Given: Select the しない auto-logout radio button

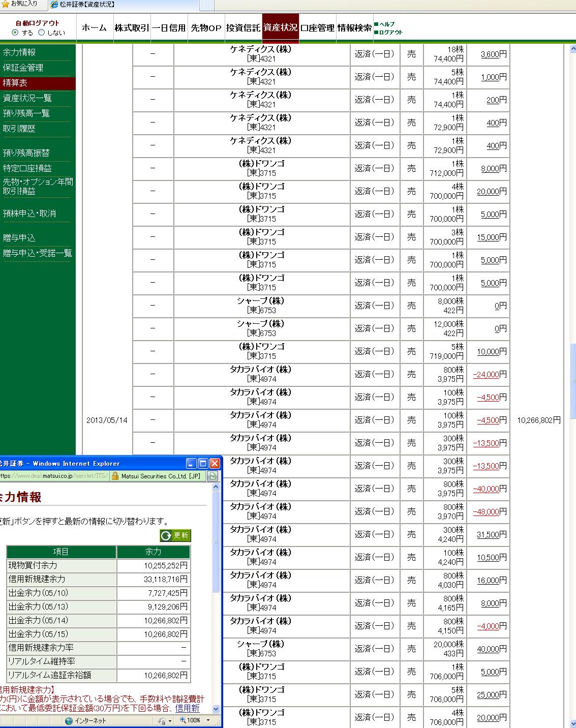Looking at the screenshot, I should pyautogui.click(x=42, y=33).
